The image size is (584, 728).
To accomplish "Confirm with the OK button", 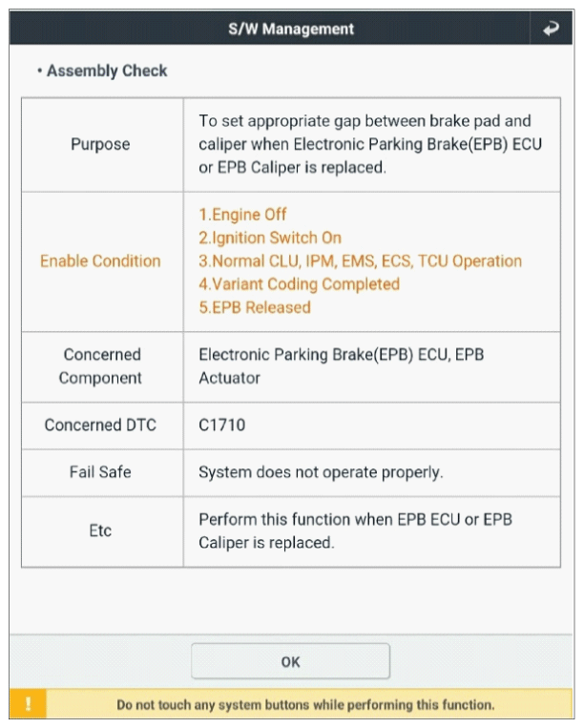I will click(291, 661).
